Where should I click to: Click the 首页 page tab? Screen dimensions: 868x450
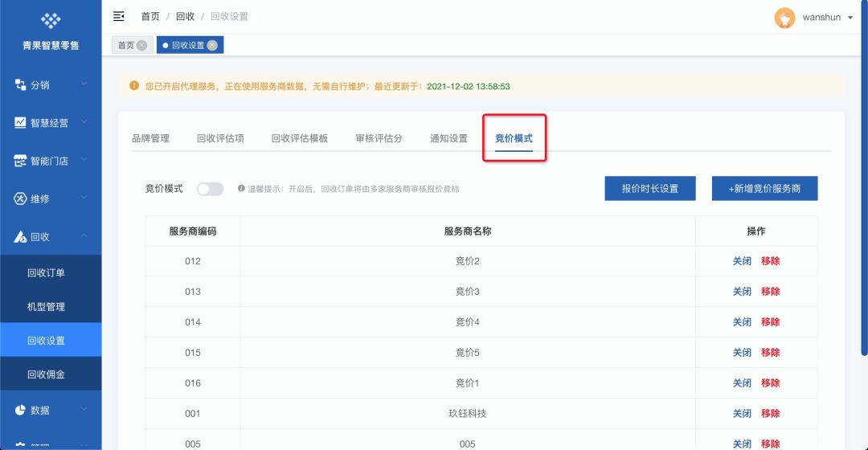click(x=133, y=45)
